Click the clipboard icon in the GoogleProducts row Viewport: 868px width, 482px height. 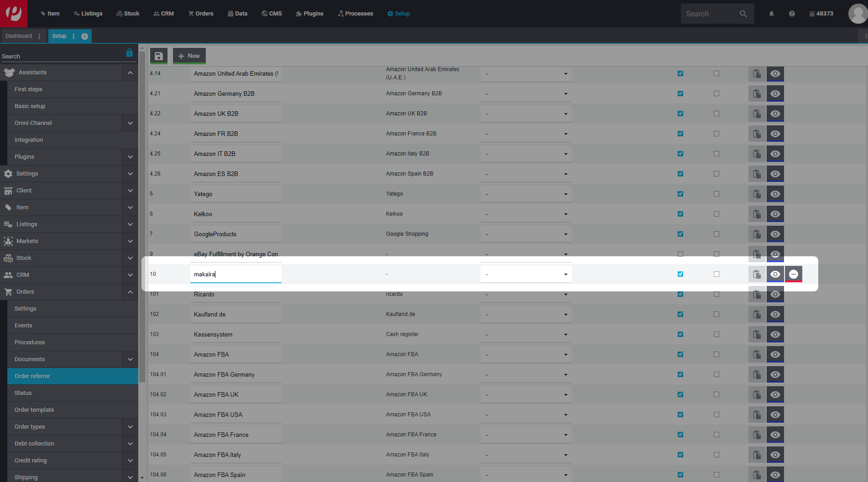[x=757, y=234]
